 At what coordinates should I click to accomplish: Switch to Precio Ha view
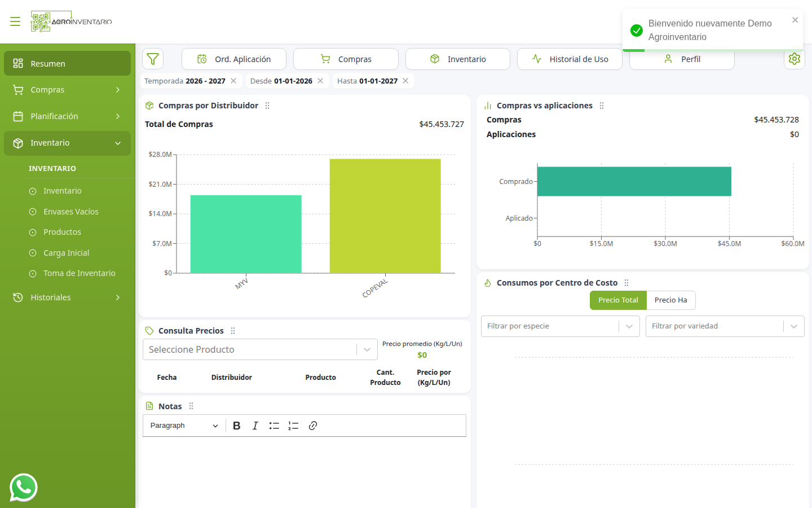671,300
